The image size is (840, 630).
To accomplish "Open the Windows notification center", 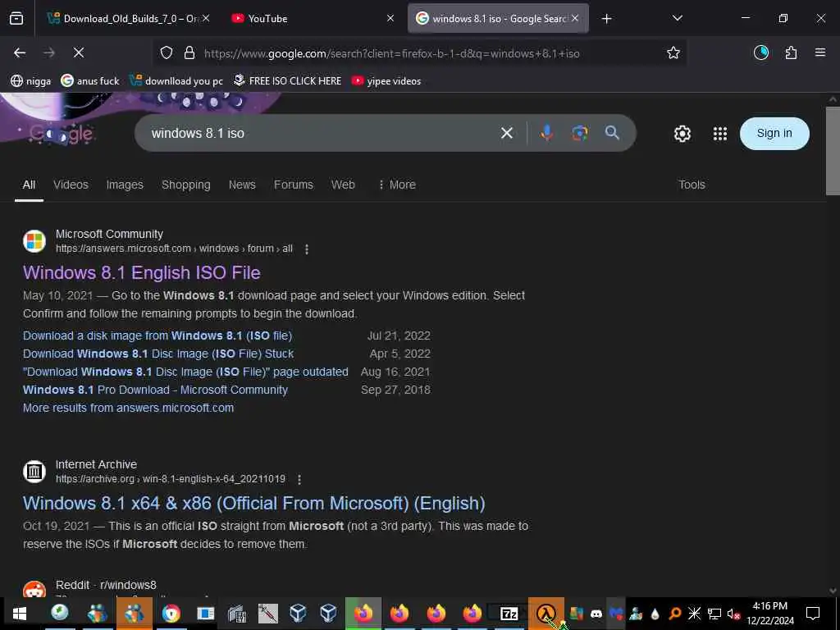I will pos(813,614).
